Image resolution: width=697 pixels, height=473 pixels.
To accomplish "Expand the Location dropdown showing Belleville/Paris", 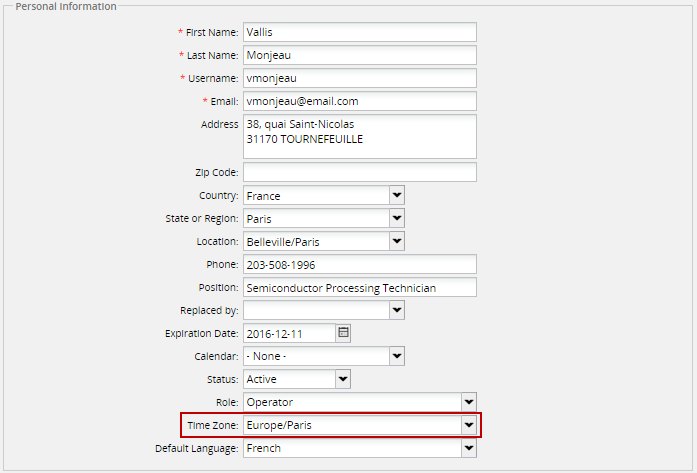I will click(396, 241).
